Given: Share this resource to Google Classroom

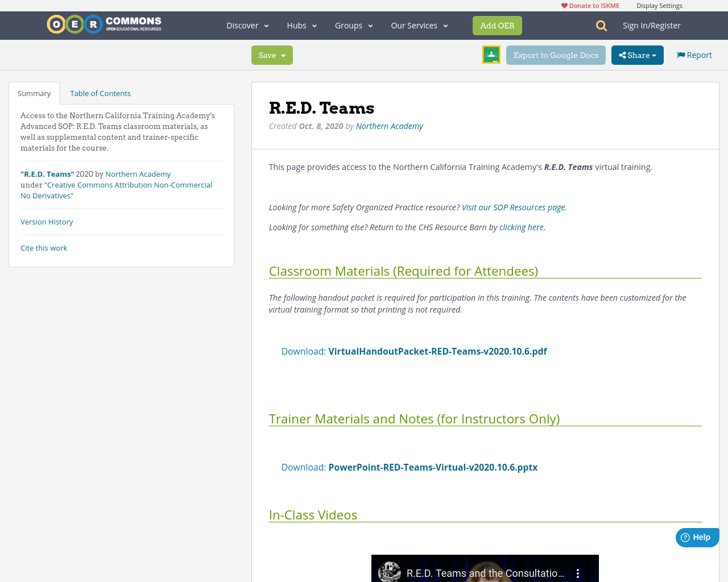Looking at the screenshot, I should tap(491, 54).
